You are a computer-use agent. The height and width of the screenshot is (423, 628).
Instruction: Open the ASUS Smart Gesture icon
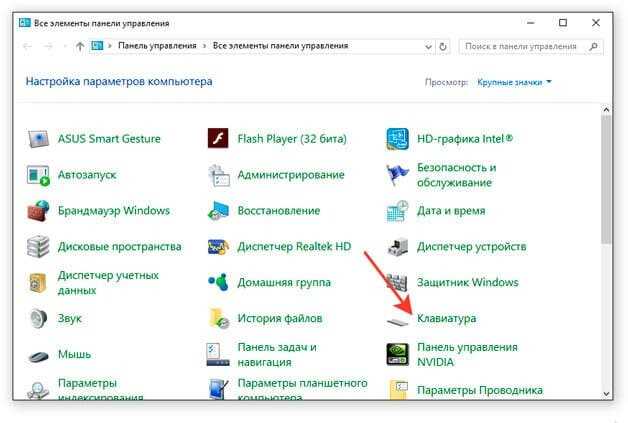pos(38,139)
